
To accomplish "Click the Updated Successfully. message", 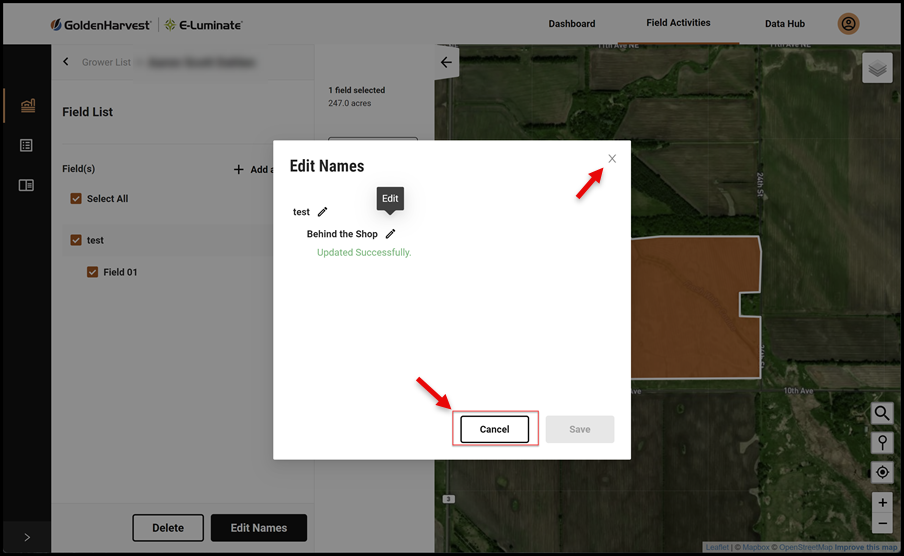I will click(x=364, y=252).
